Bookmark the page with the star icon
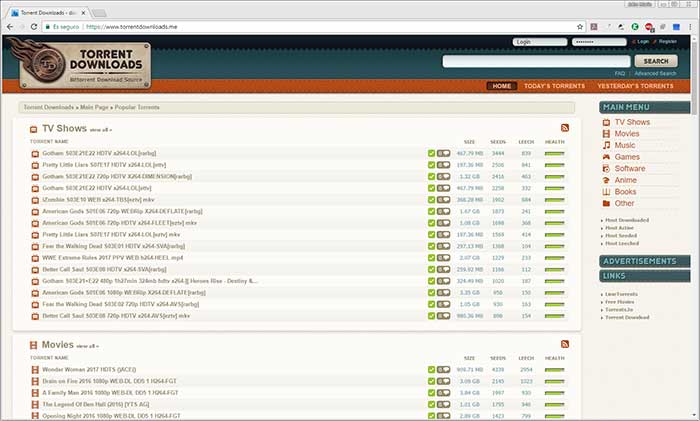 (580, 27)
